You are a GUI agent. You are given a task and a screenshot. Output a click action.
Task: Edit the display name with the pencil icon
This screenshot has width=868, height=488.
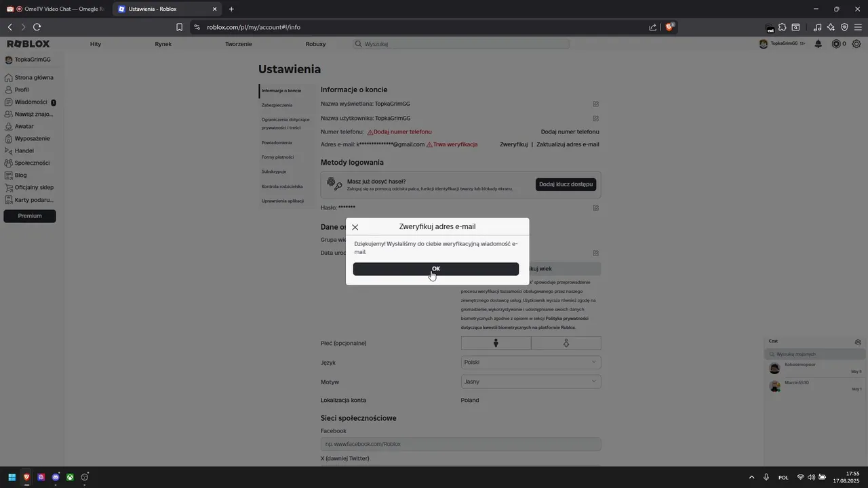tap(595, 104)
